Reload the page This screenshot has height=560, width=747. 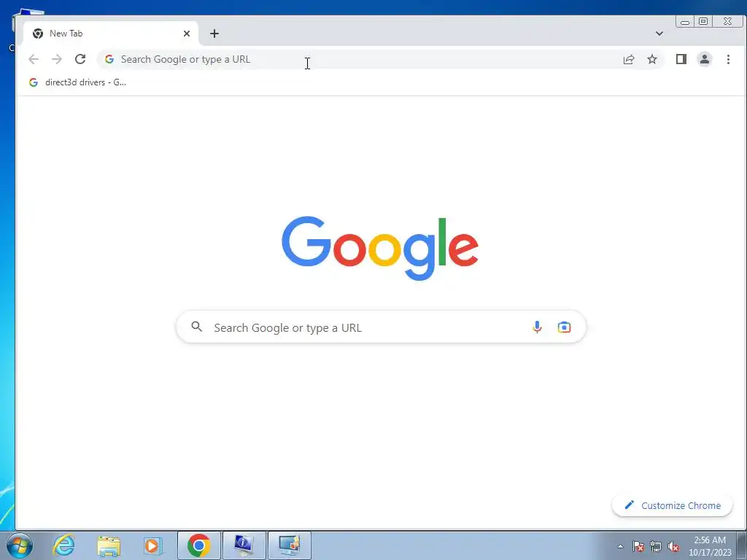[80, 59]
